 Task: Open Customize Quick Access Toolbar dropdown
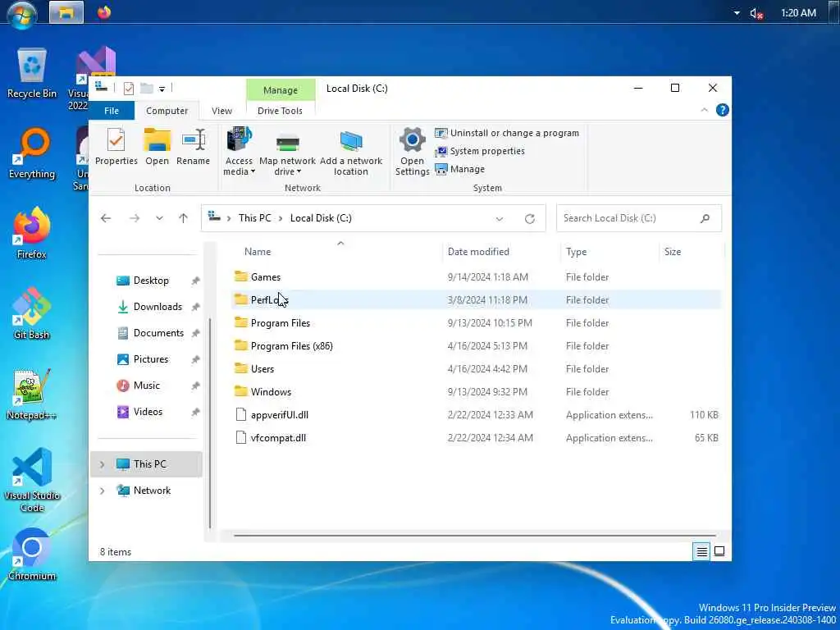pyautogui.click(x=162, y=89)
